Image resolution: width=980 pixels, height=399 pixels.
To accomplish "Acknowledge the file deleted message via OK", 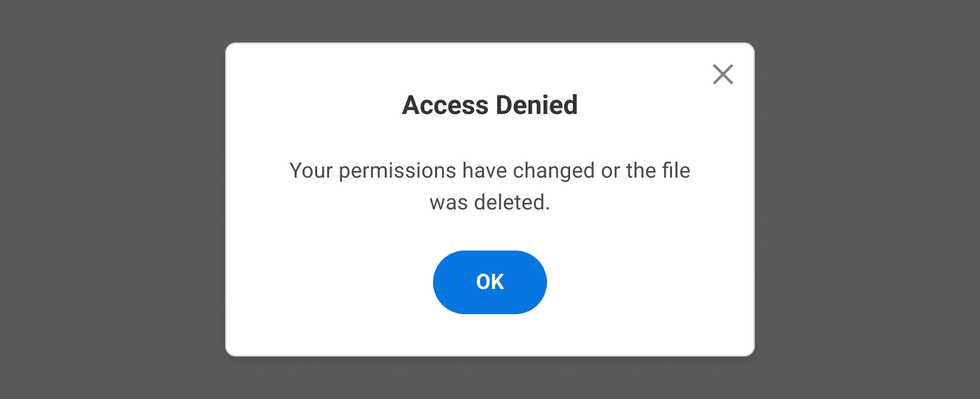I will click(490, 282).
